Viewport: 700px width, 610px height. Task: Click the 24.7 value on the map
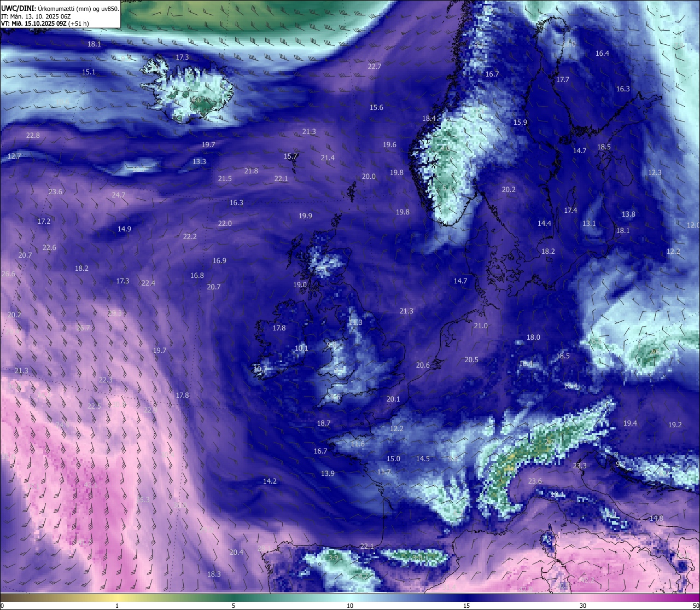(x=119, y=195)
